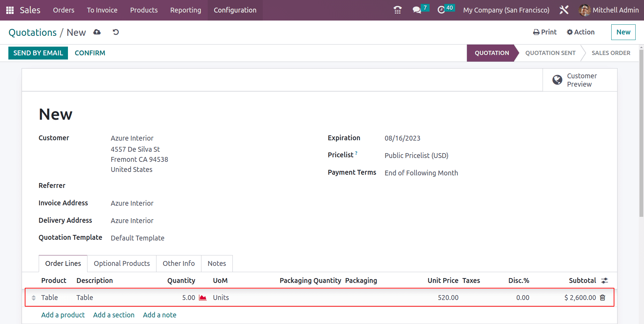This screenshot has height=324, width=644.
Task: Open the Orders menu
Action: (x=63, y=10)
